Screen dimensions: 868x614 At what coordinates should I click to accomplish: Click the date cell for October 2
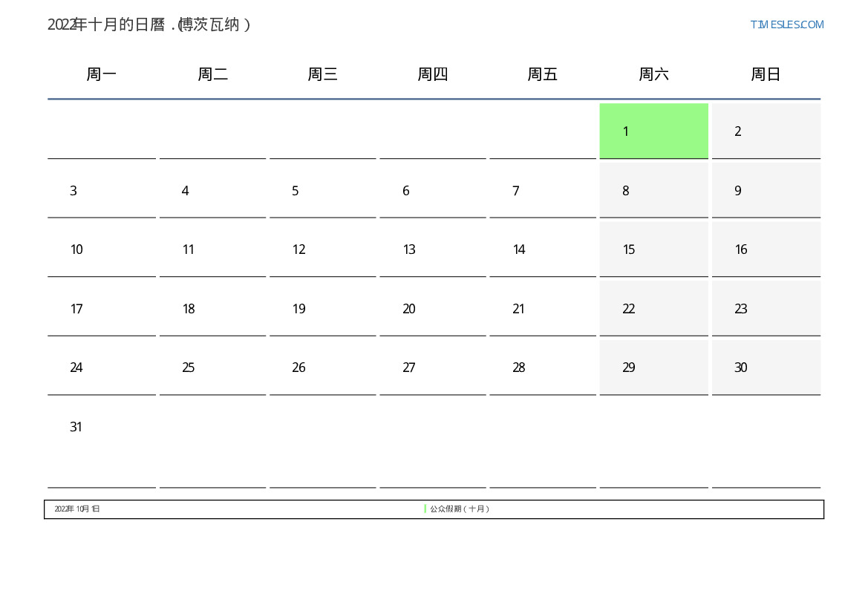coord(766,131)
